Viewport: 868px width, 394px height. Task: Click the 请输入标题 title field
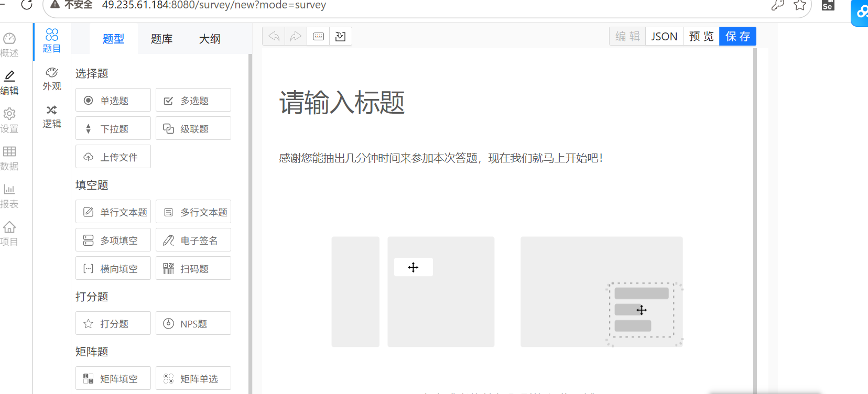coord(342,102)
